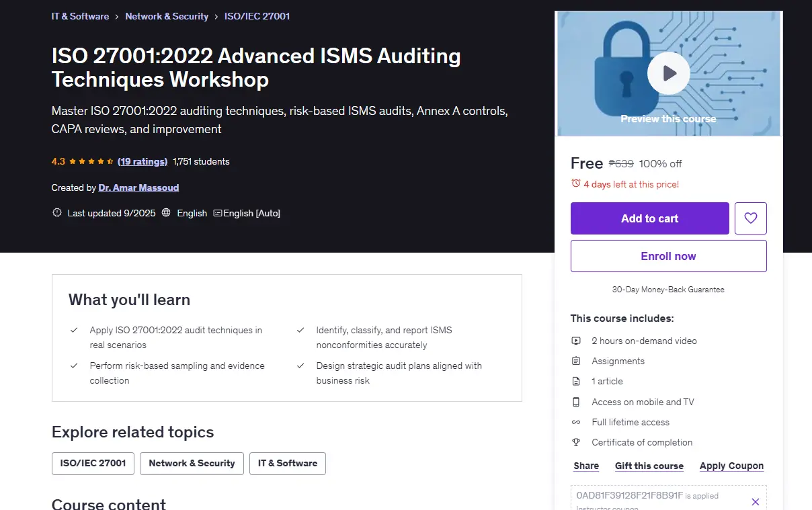Click the trophy certificate icon
812x510 pixels.
[x=576, y=442]
